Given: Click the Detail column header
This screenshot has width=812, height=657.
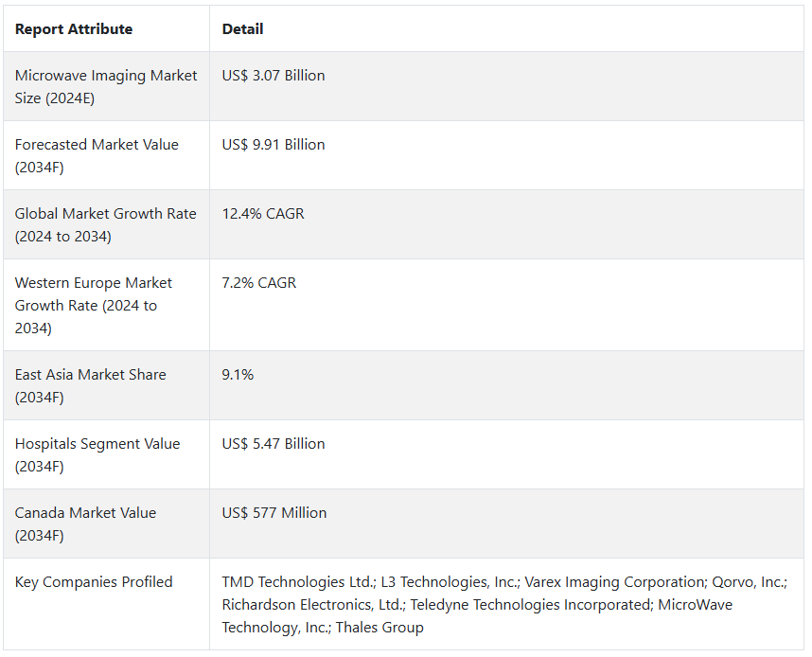Looking at the screenshot, I should 242,29.
